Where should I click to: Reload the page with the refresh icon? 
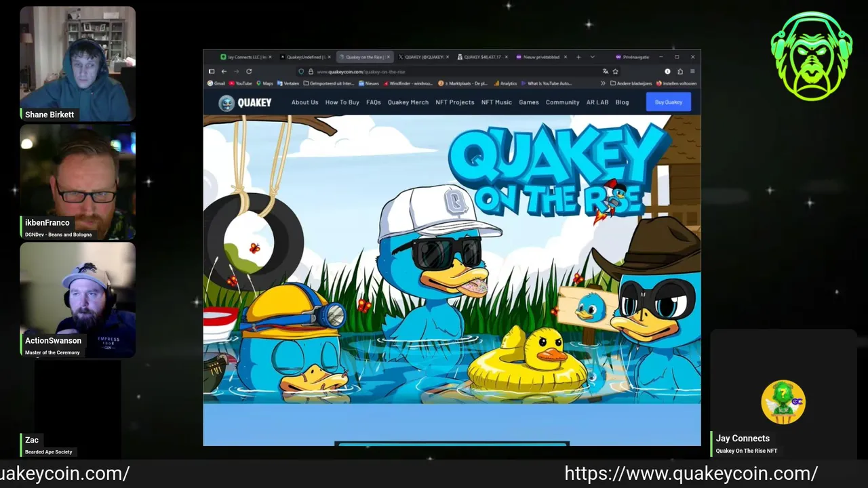tap(249, 71)
